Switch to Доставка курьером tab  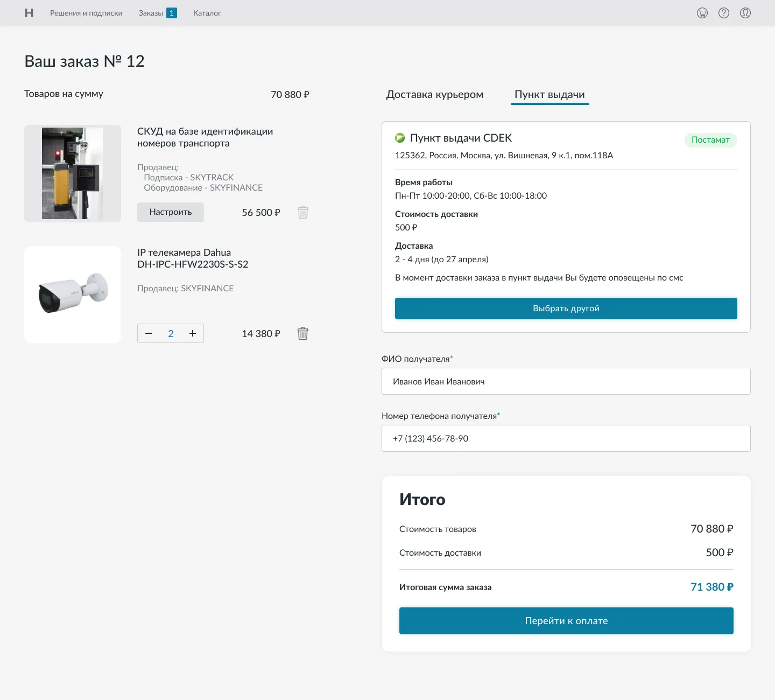coord(434,95)
